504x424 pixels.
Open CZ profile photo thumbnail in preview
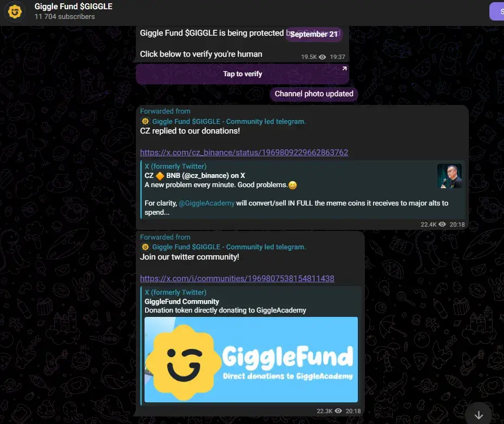pos(449,176)
